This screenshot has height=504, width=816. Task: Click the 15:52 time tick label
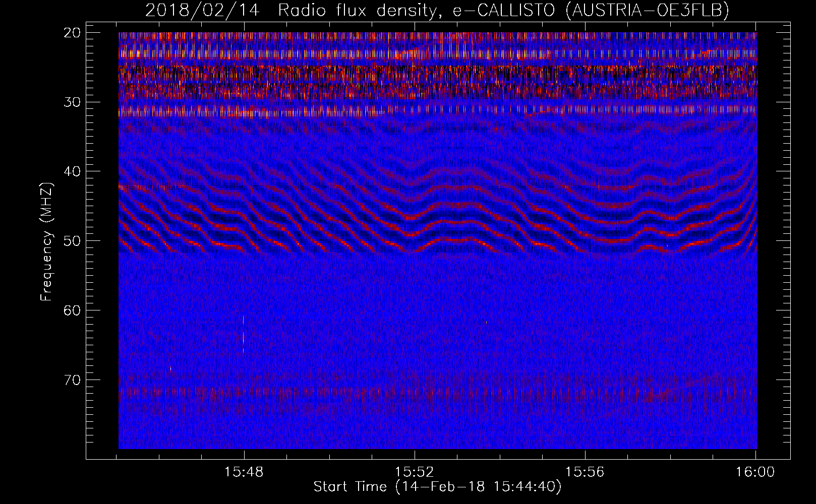[x=414, y=472]
